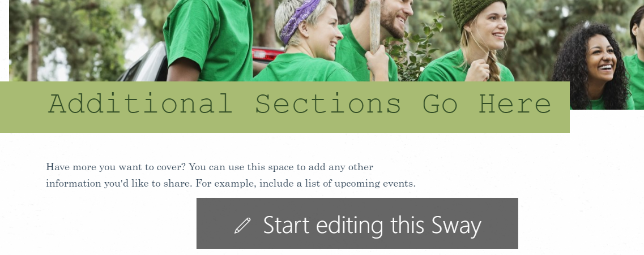Click the blonde woman's braid in photo
Viewport: 644px width, 255px height.
pos(493,68)
